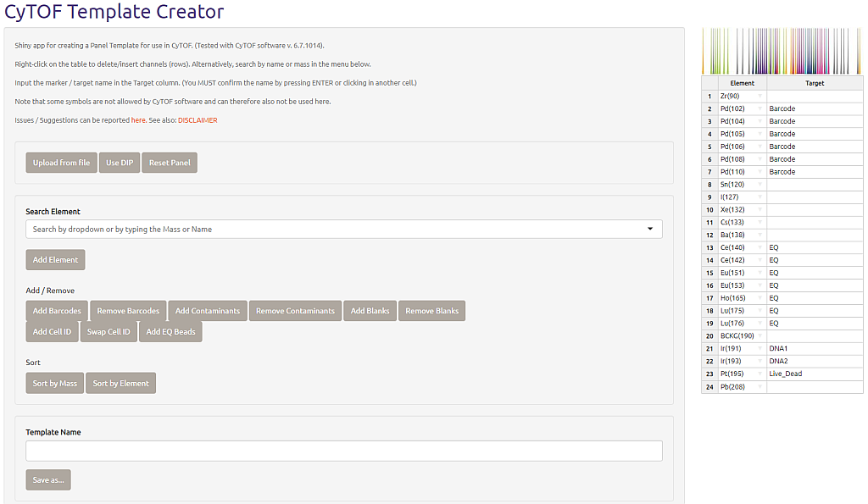
Task: Click the Sort by Mass button
Action: [55, 384]
